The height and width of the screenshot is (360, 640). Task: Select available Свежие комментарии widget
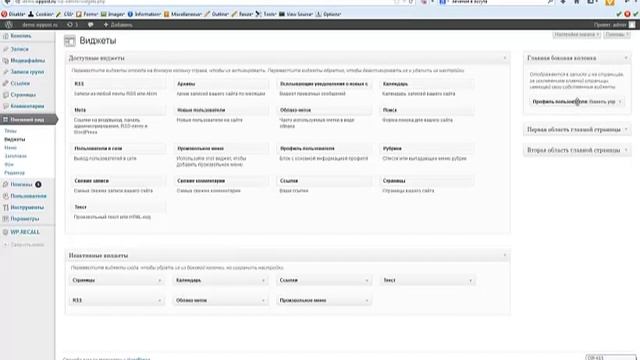pyautogui.click(x=222, y=180)
